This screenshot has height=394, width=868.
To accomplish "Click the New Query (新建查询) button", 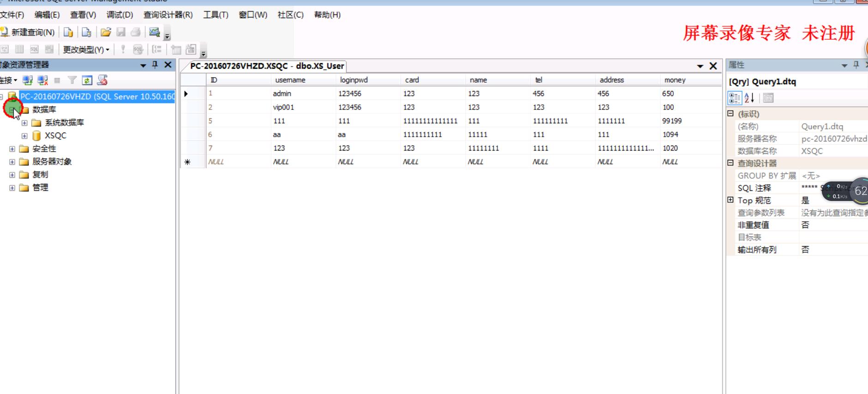I will click(28, 32).
